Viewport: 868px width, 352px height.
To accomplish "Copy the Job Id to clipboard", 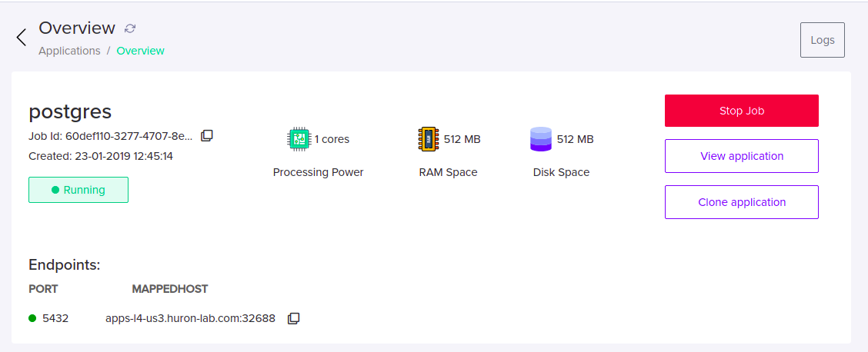I will click(206, 135).
